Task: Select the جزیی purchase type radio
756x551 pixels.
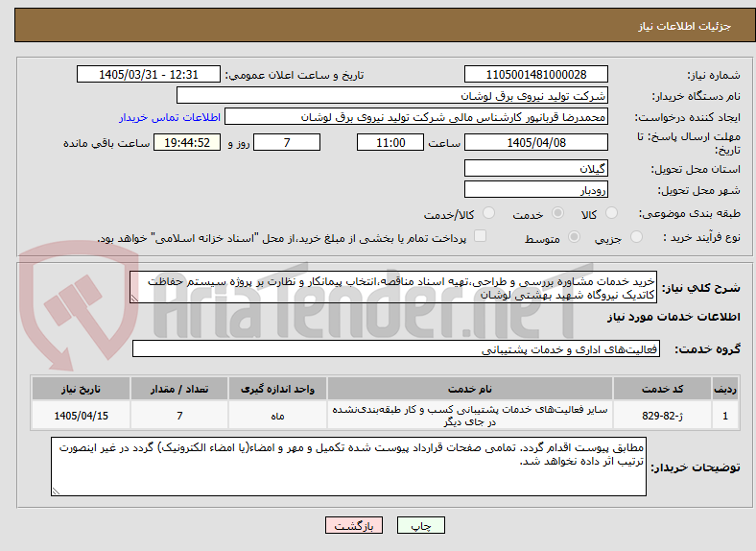Action: click(x=636, y=236)
